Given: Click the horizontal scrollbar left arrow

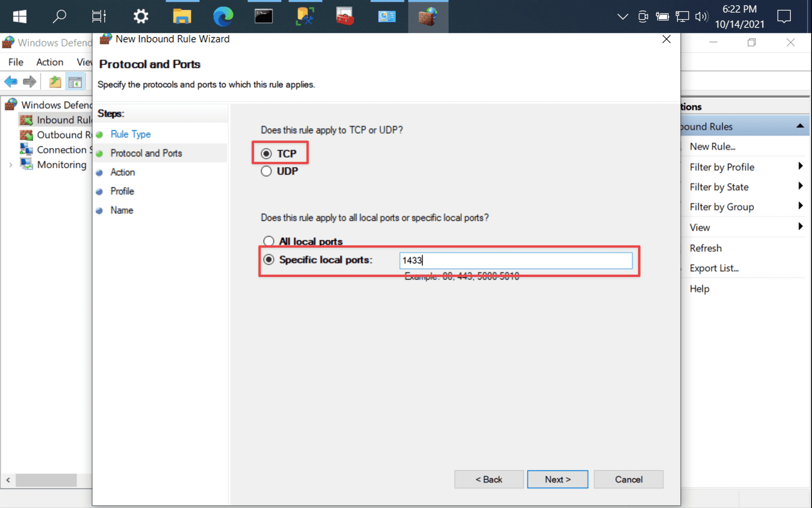Looking at the screenshot, I should point(8,480).
